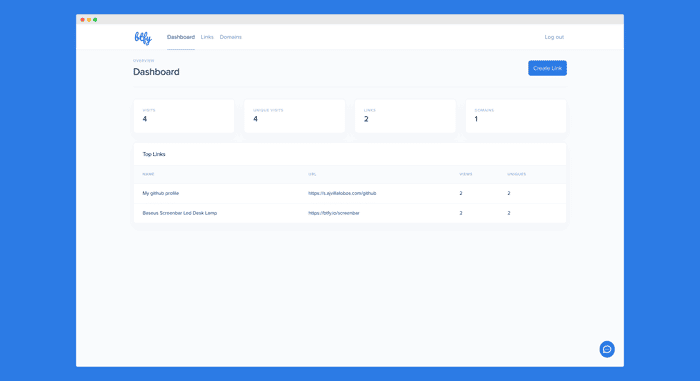The image size is (700, 381).
Task: Click the s.ajvillalobos.com/github URL
Action: [342, 193]
